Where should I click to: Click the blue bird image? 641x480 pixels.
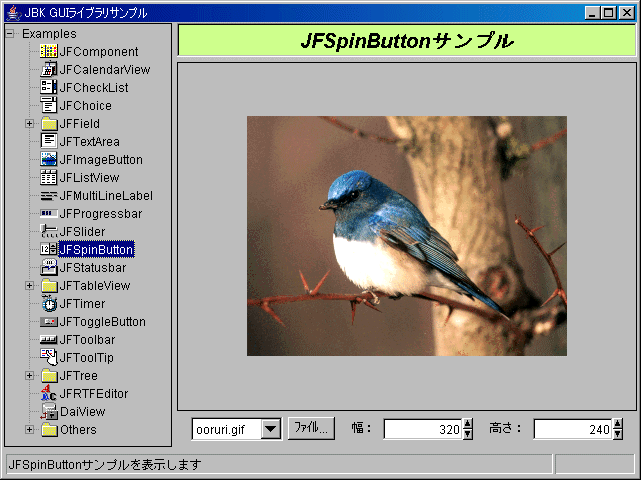[x=407, y=236]
